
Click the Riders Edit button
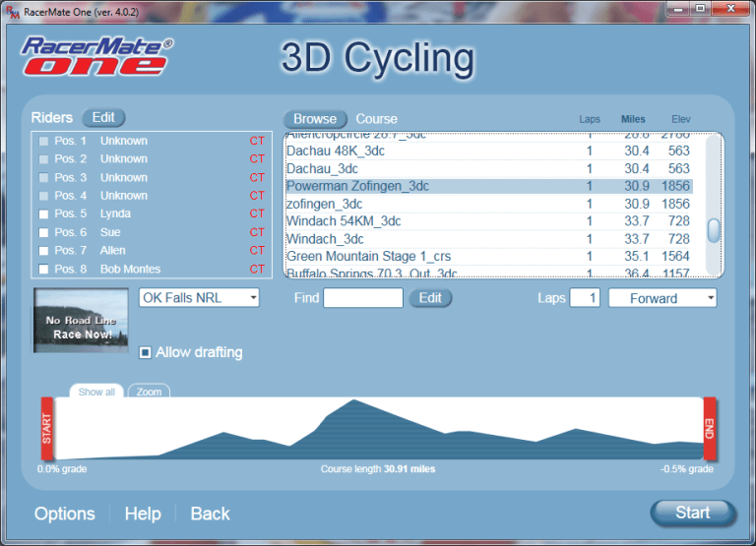103,118
